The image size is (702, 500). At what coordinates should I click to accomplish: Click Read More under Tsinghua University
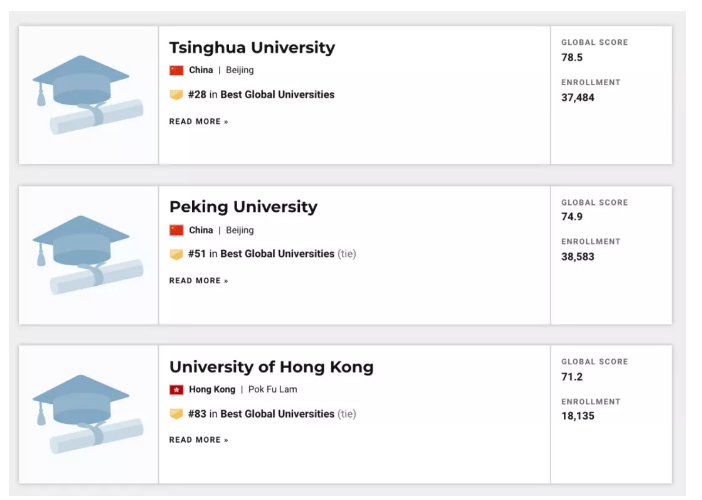coord(198,122)
